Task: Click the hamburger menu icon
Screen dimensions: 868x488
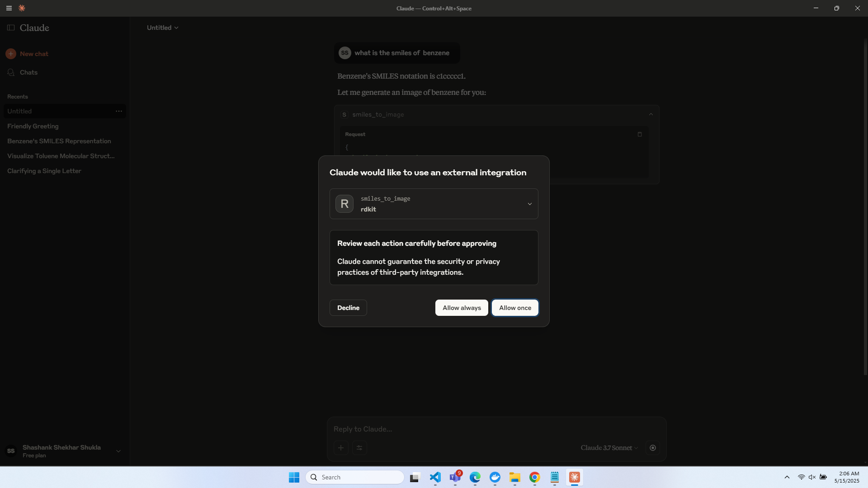Action: [9, 8]
